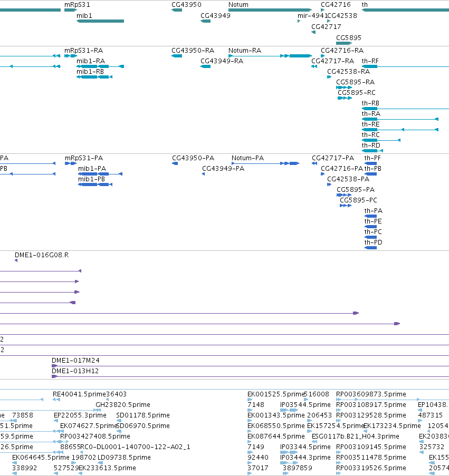Image resolution: width=449 pixels, height=476 pixels.
Task: Click protein CG42717-PA
Action: [x=314, y=163]
